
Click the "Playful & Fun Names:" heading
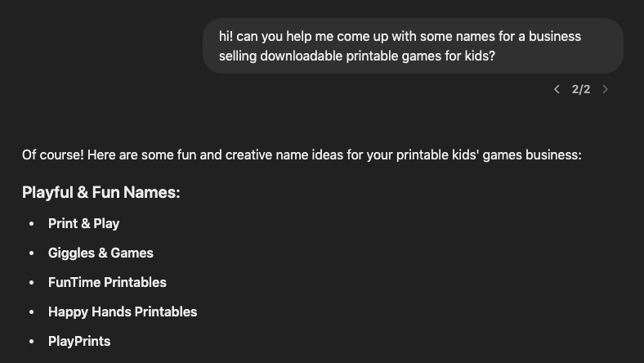click(x=101, y=193)
